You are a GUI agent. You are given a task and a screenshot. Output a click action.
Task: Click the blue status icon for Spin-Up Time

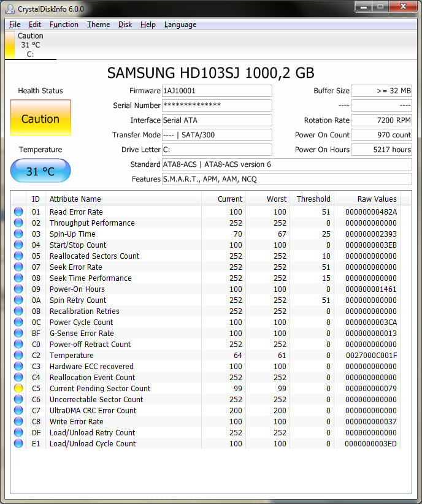[x=18, y=234]
